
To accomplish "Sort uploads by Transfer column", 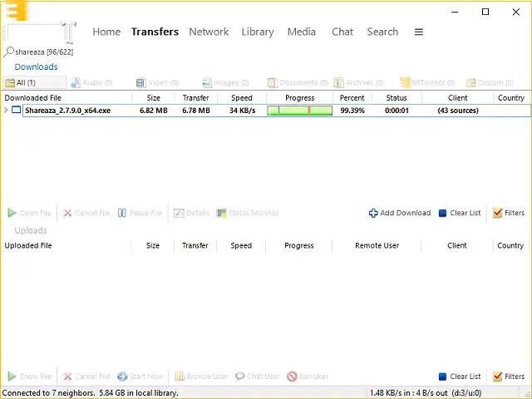I will pos(195,245).
